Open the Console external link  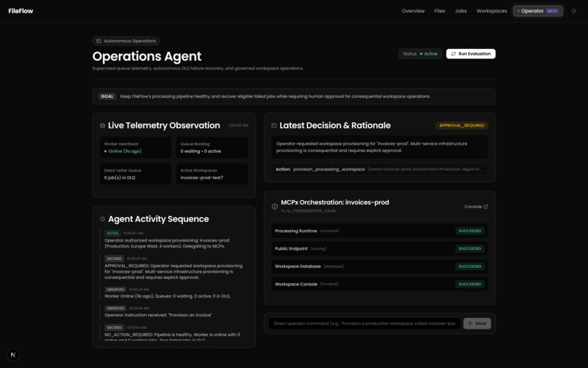[476, 207]
